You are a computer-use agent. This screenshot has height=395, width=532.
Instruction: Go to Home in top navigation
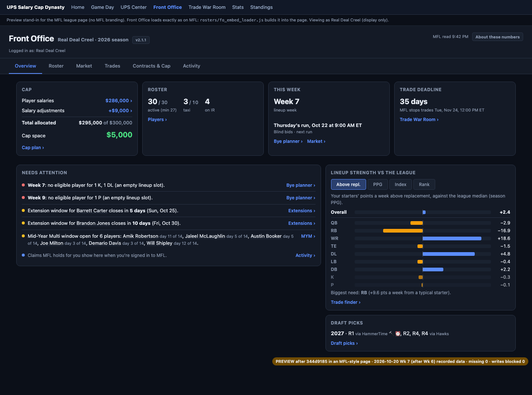[x=78, y=7]
